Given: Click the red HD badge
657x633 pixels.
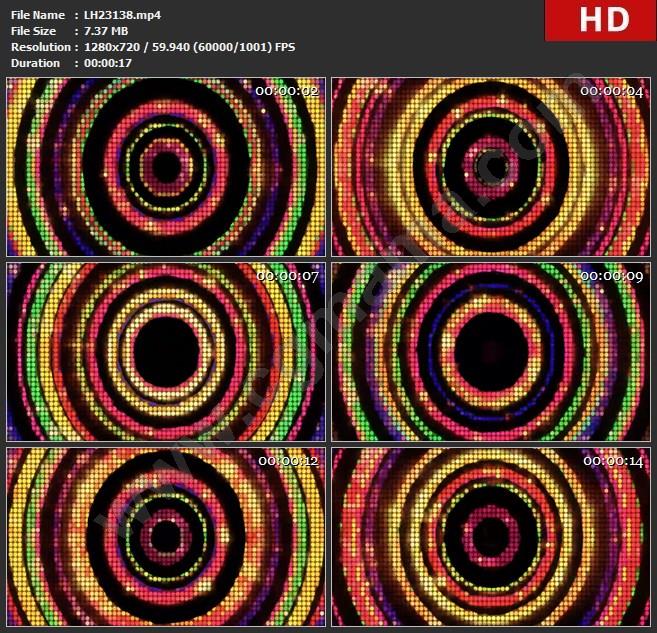Looking at the screenshot, I should (x=600, y=20).
